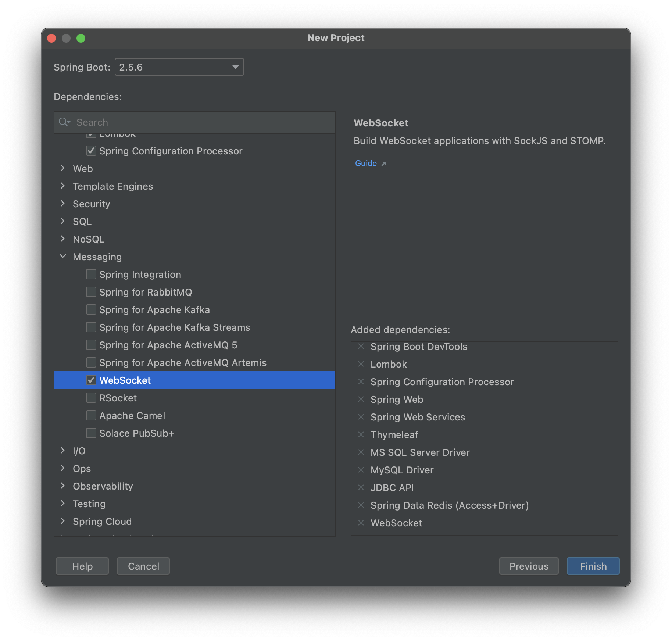Enable Spring for Apache Kafka Streams
This screenshot has width=672, height=641.
click(91, 327)
